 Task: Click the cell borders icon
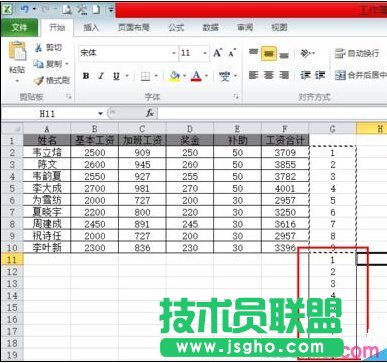[x=145, y=77]
